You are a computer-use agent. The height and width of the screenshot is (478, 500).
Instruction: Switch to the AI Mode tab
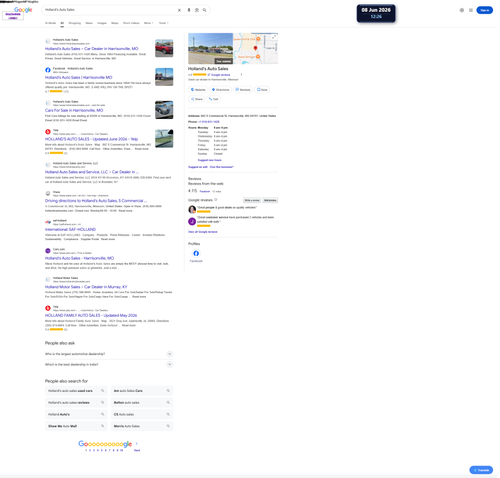click(50, 23)
